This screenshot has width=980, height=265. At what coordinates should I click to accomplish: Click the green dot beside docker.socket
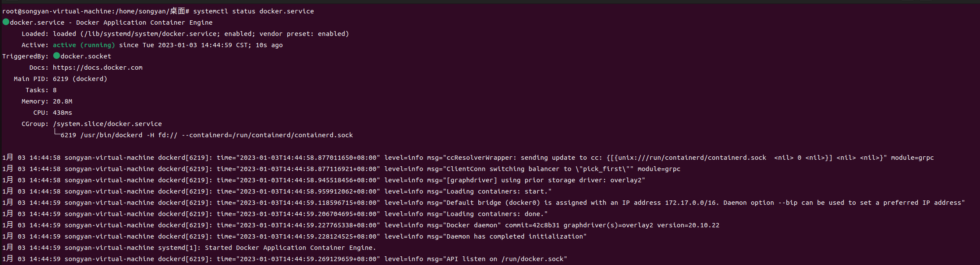56,55
